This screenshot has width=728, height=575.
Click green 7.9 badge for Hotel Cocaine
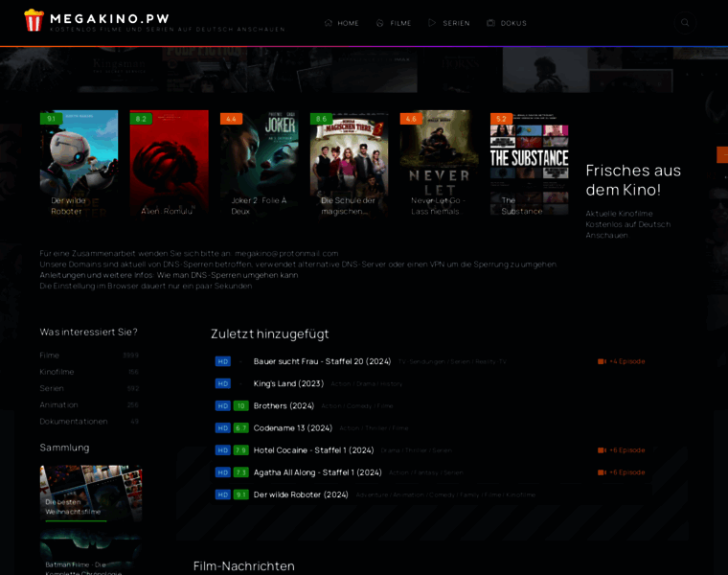point(241,450)
